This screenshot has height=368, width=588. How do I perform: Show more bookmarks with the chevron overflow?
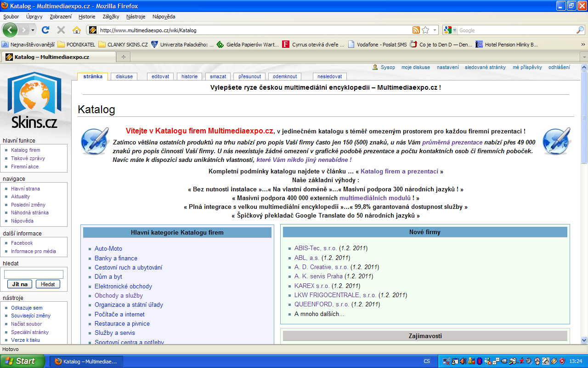(x=583, y=45)
